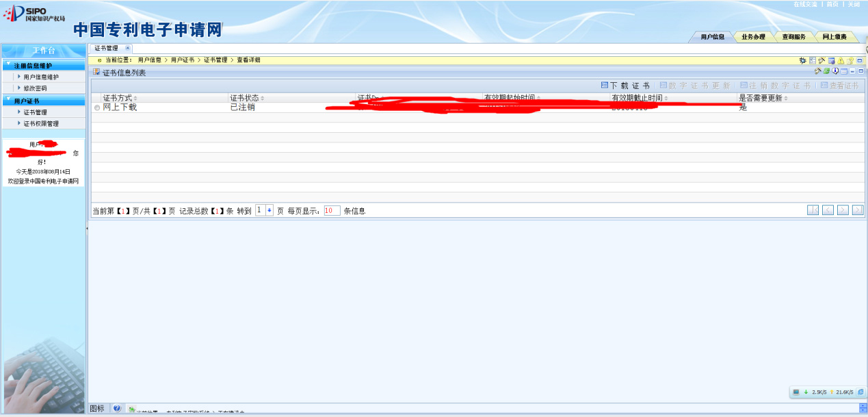Close the 证书管理 tab with its X
Image resolution: width=868 pixels, height=417 pixels.
point(127,49)
